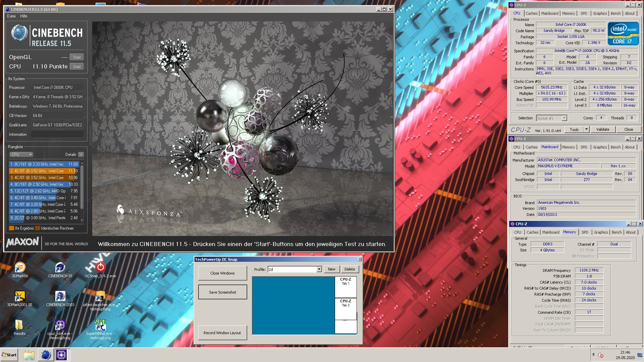Select ranking entry 2C/2T @ 3.00 GHz
The width and height of the screenshot is (644, 362).
pos(44,218)
